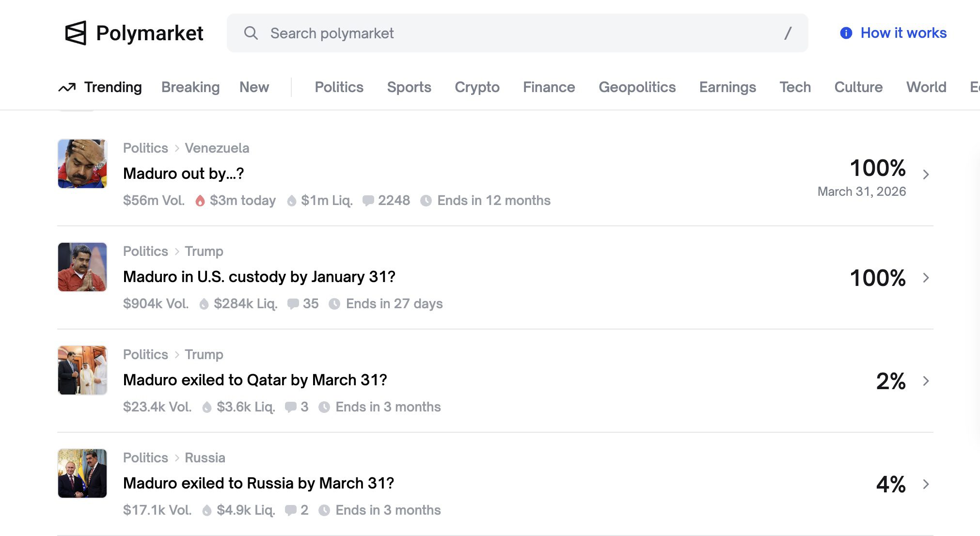Select the Tech category tab
The width and height of the screenshot is (980, 536).
pos(795,87)
